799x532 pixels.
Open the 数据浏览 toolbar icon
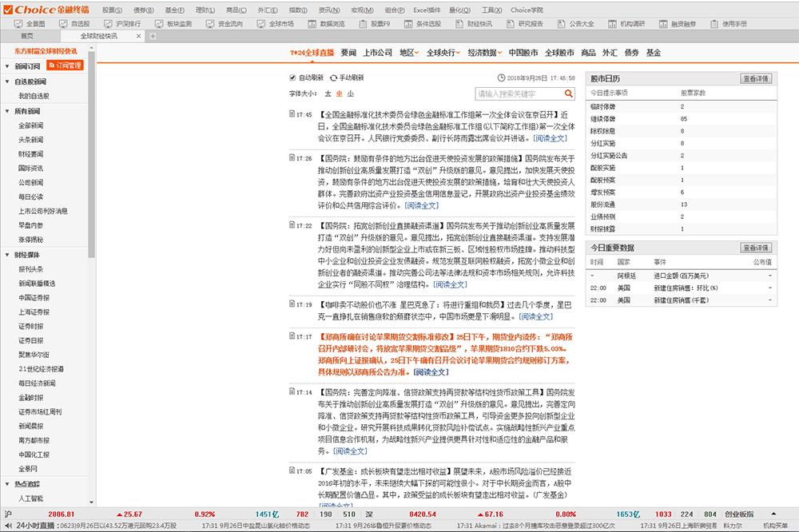point(312,23)
